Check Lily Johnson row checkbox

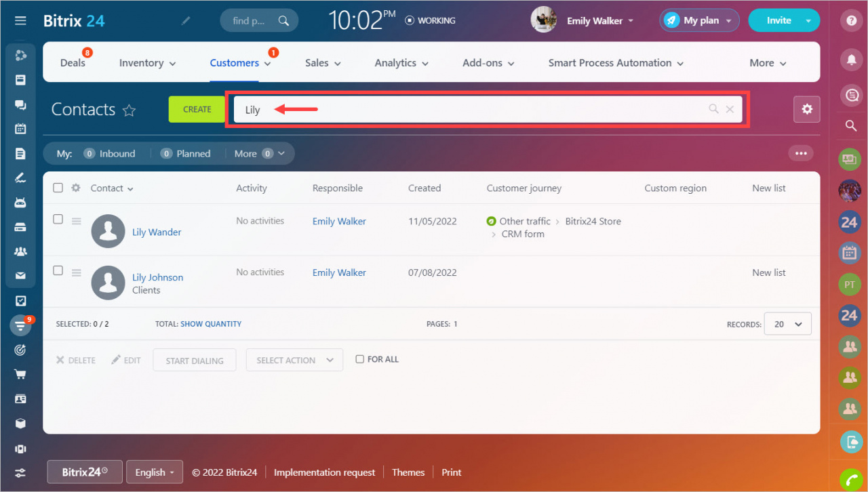[58, 270]
